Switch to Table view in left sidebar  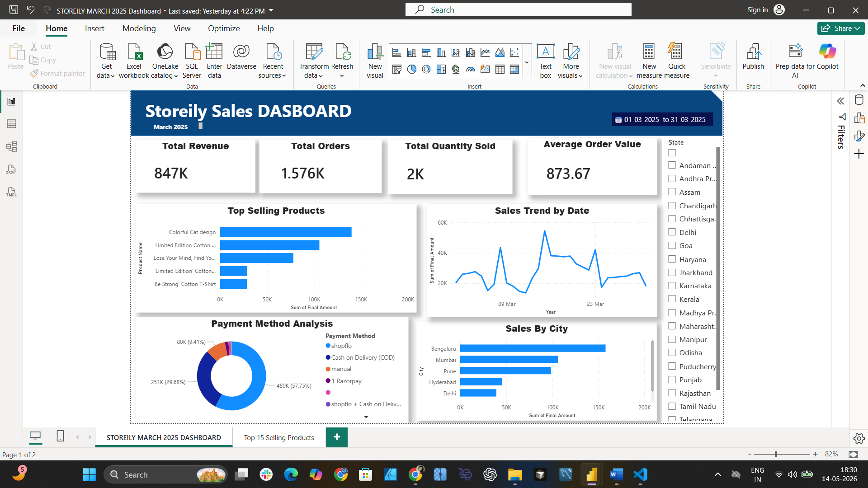[x=11, y=124]
